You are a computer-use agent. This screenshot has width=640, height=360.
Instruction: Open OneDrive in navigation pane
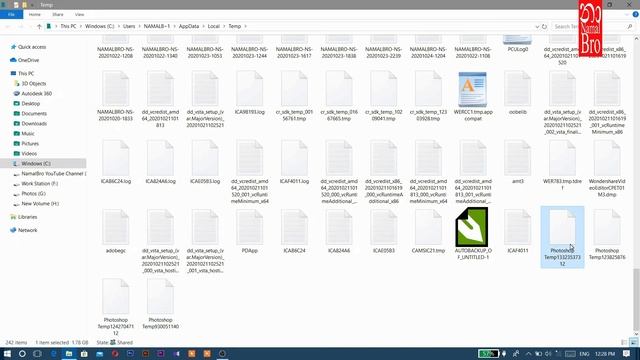tap(28, 60)
